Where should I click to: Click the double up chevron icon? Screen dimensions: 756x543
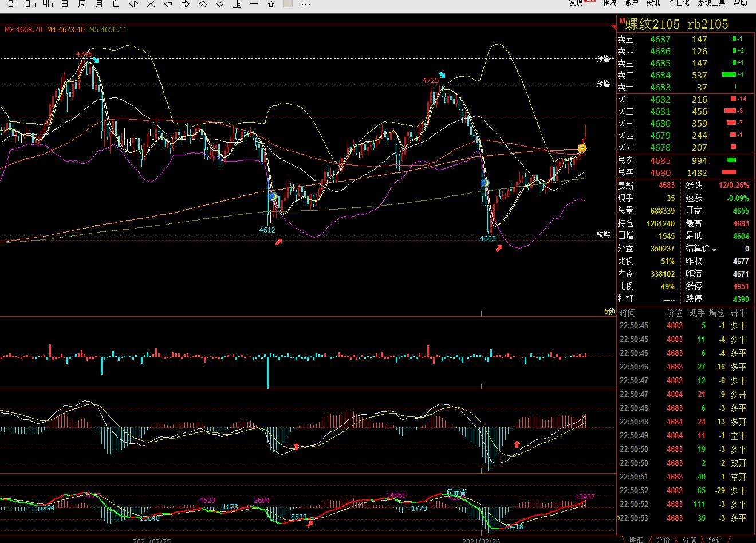[203, 3]
